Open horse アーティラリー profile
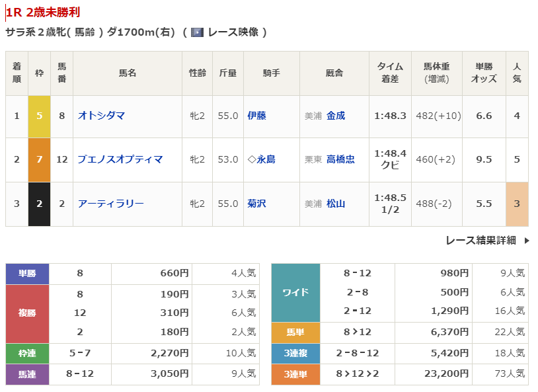This screenshot has height=392, width=538. pyautogui.click(x=110, y=204)
